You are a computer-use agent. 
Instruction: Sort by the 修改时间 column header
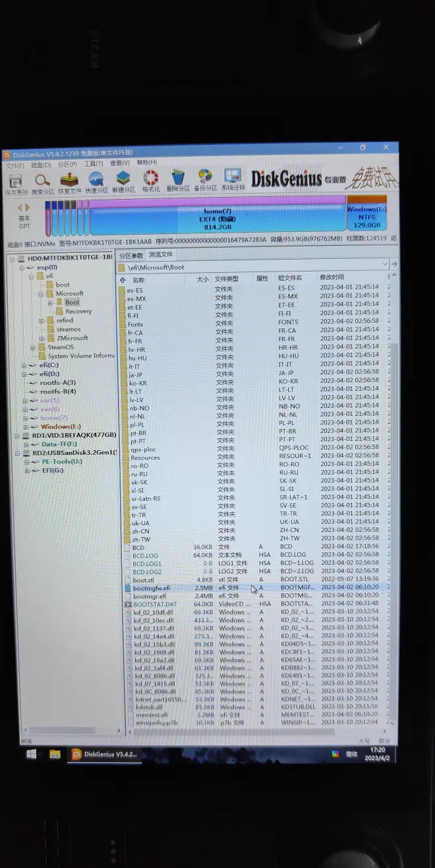[x=332, y=277]
